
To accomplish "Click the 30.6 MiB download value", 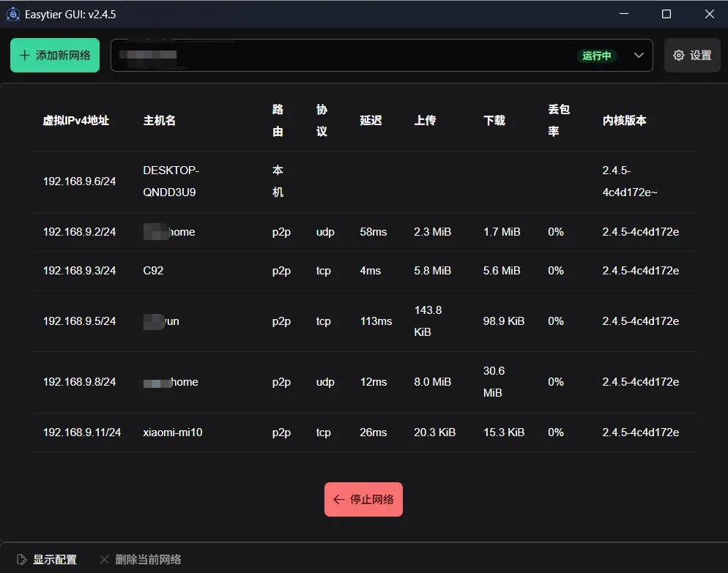I will (x=494, y=382).
